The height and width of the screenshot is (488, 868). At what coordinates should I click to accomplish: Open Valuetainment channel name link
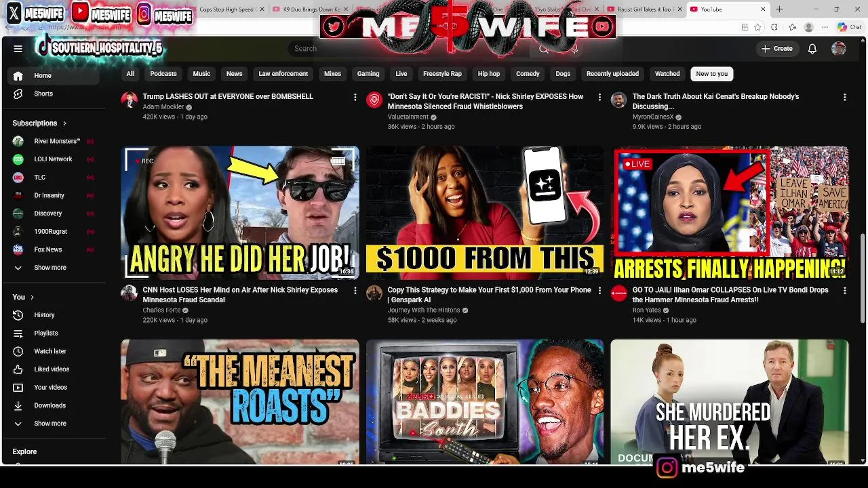point(408,117)
